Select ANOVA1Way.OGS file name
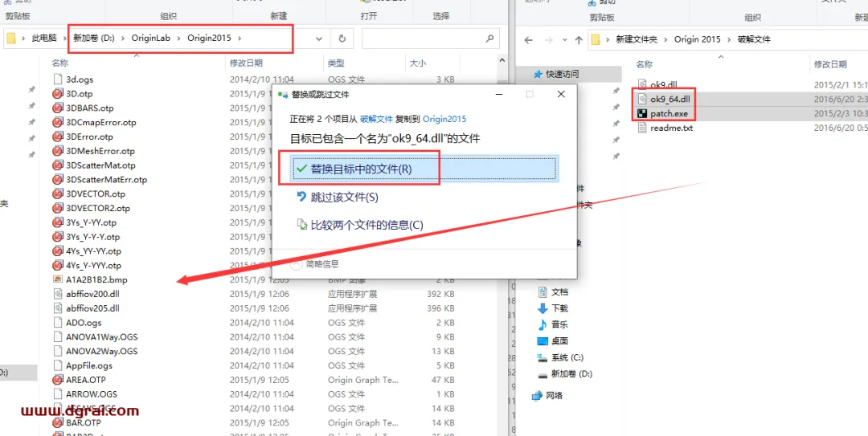This screenshot has width=868, height=436. pos(101,337)
